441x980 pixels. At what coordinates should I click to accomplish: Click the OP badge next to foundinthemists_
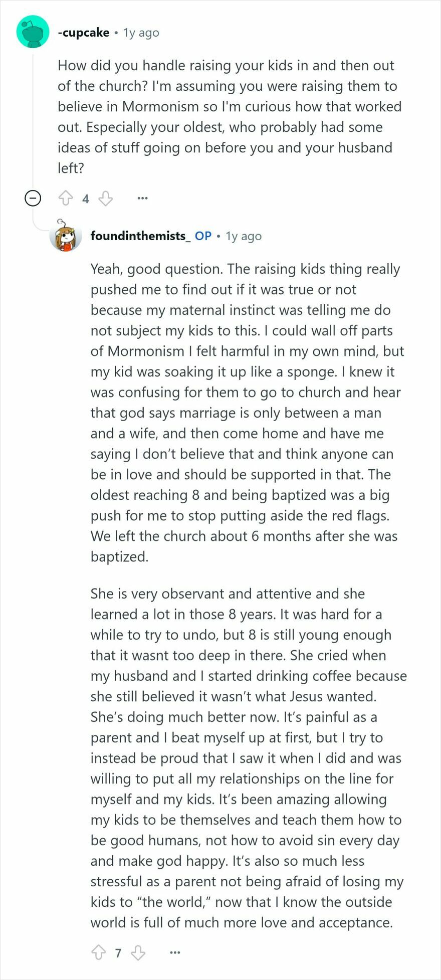click(203, 236)
